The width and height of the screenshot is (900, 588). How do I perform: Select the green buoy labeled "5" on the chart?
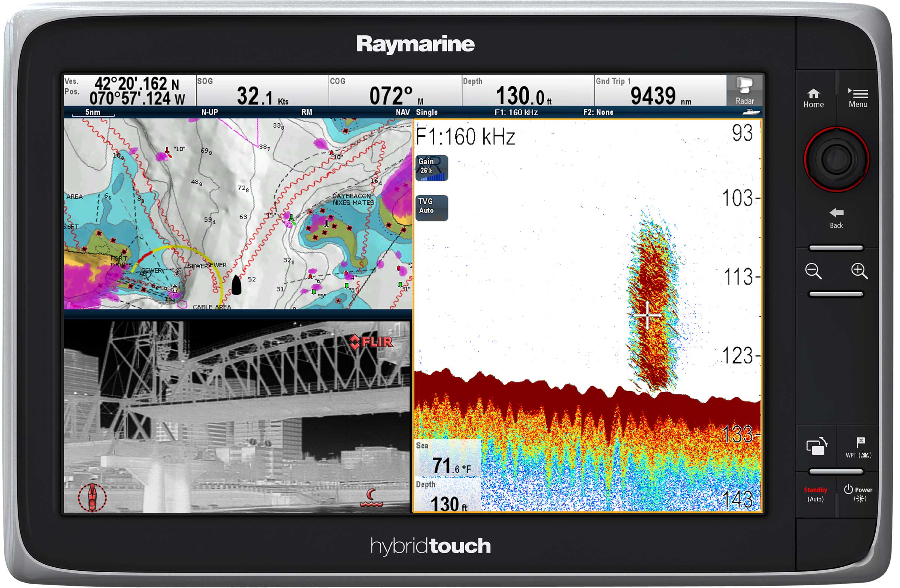pyautogui.click(x=313, y=291)
